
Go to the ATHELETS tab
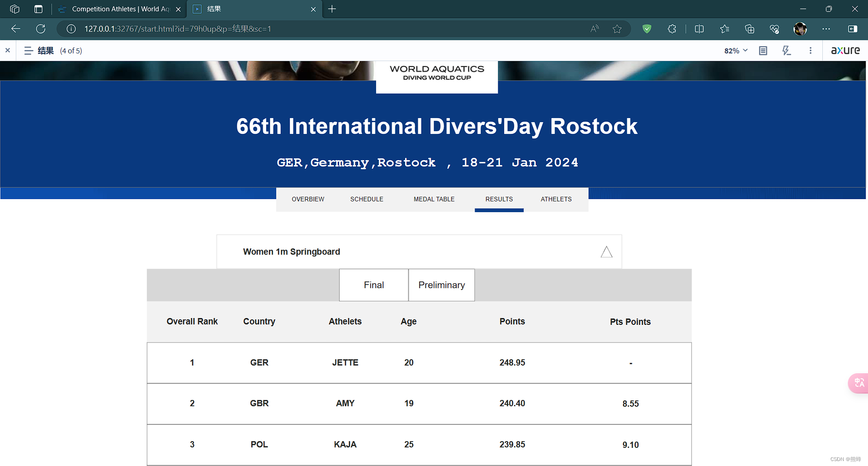(556, 199)
